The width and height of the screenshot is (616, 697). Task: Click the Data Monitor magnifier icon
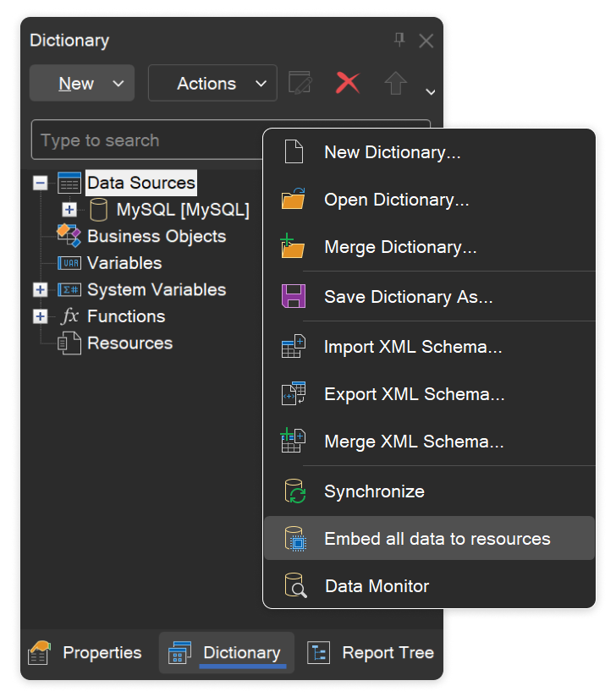click(296, 585)
